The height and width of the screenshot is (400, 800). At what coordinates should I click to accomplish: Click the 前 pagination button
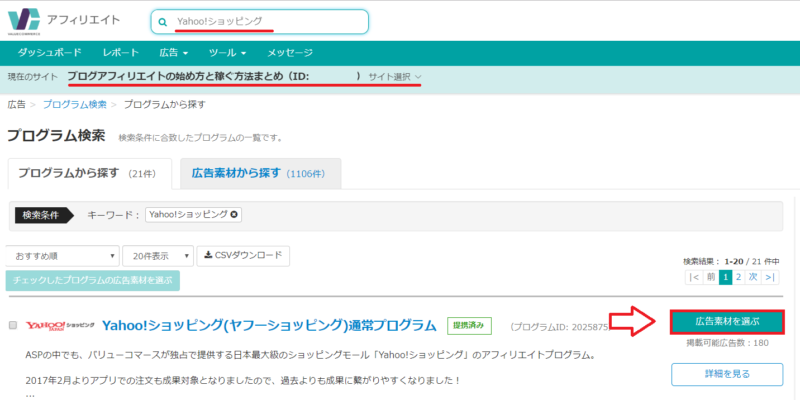click(x=711, y=277)
